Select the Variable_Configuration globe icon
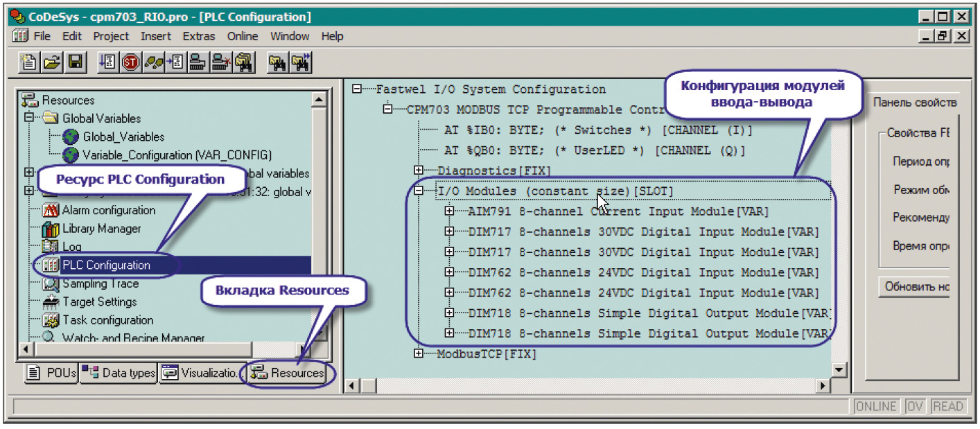 click(x=71, y=155)
